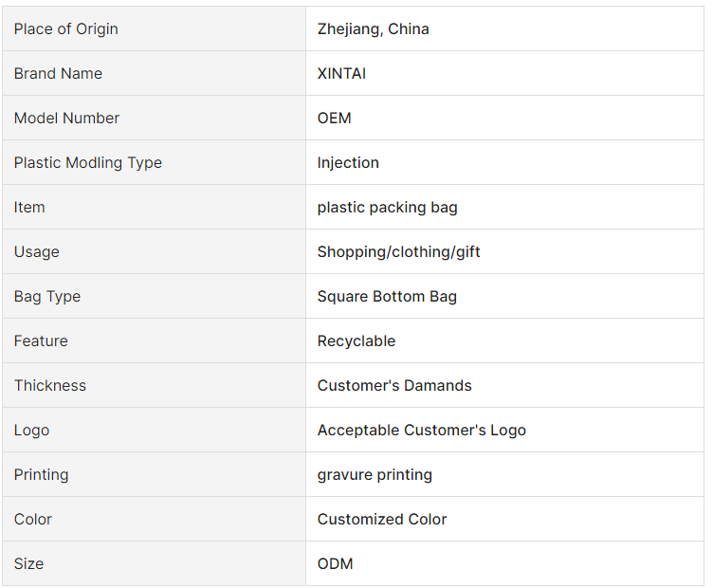Select the OEM model value
This screenshot has height=588, width=713.
point(334,118)
